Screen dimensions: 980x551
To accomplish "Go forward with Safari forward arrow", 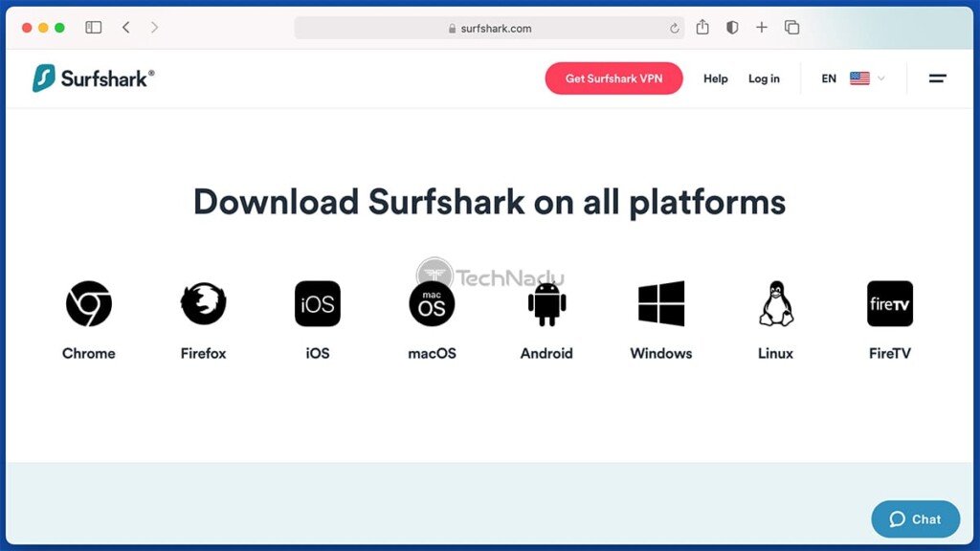I will tap(154, 28).
